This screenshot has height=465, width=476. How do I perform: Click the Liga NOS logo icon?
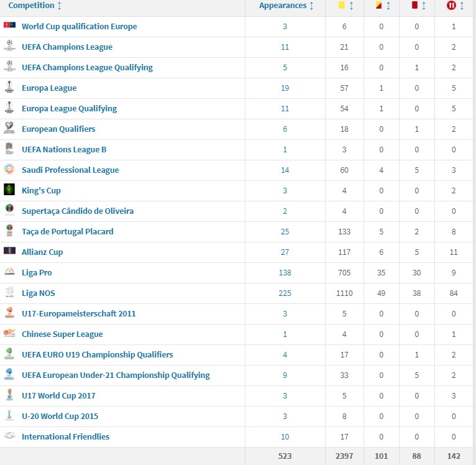click(x=9, y=292)
